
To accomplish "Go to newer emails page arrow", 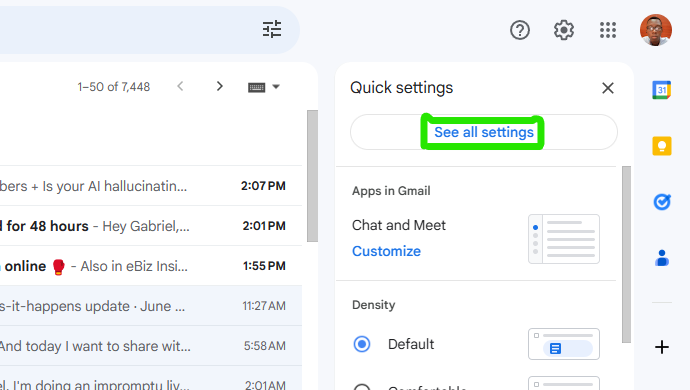I will 180,86.
